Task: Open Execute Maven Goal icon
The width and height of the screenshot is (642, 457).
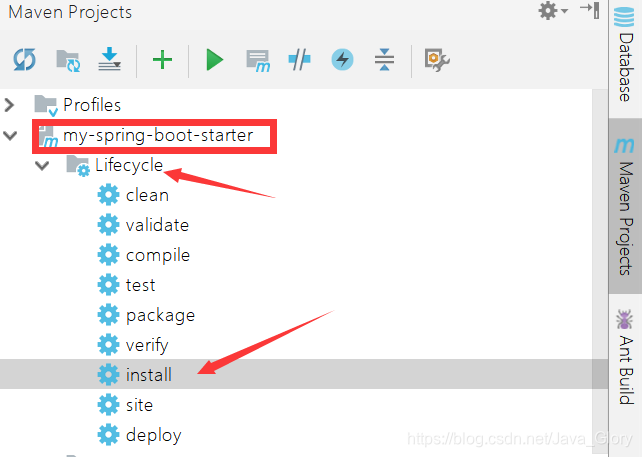Action: 258,61
